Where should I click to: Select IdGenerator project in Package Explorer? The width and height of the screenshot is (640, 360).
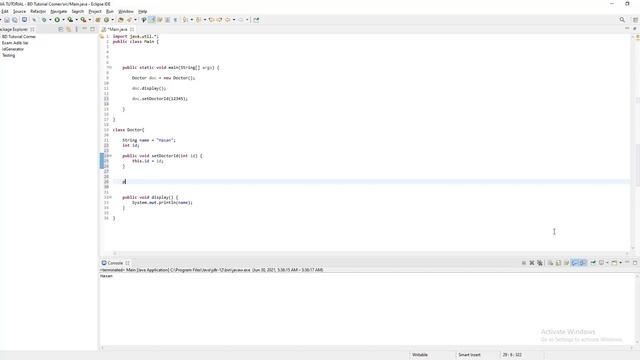[13, 49]
